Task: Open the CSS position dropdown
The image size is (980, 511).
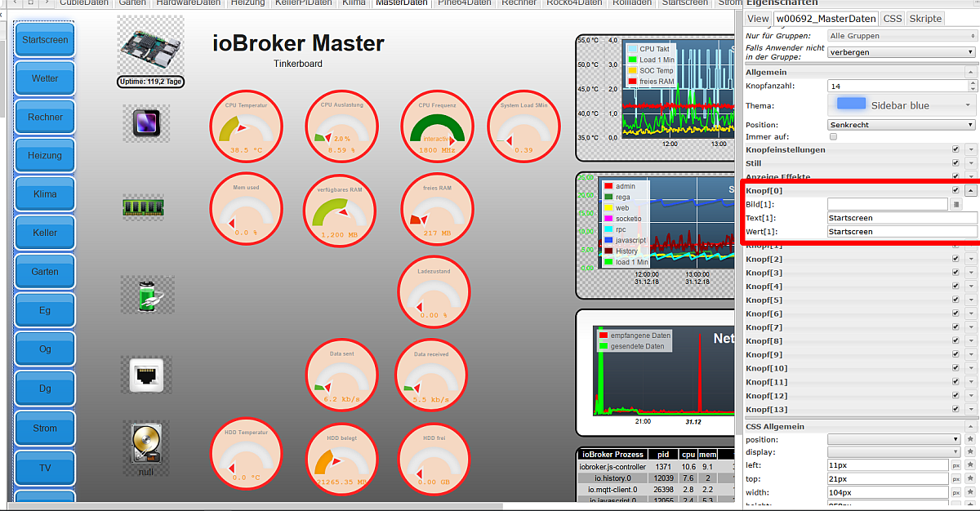Action: (893, 439)
